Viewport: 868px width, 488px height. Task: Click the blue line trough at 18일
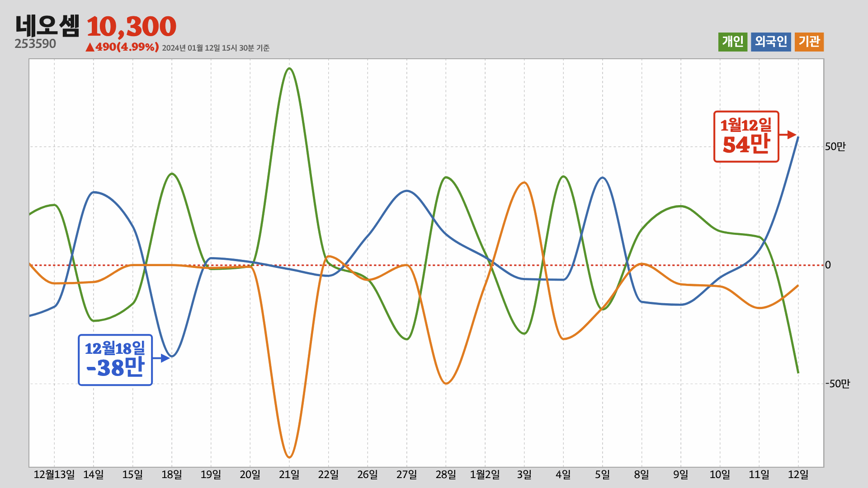click(x=172, y=356)
